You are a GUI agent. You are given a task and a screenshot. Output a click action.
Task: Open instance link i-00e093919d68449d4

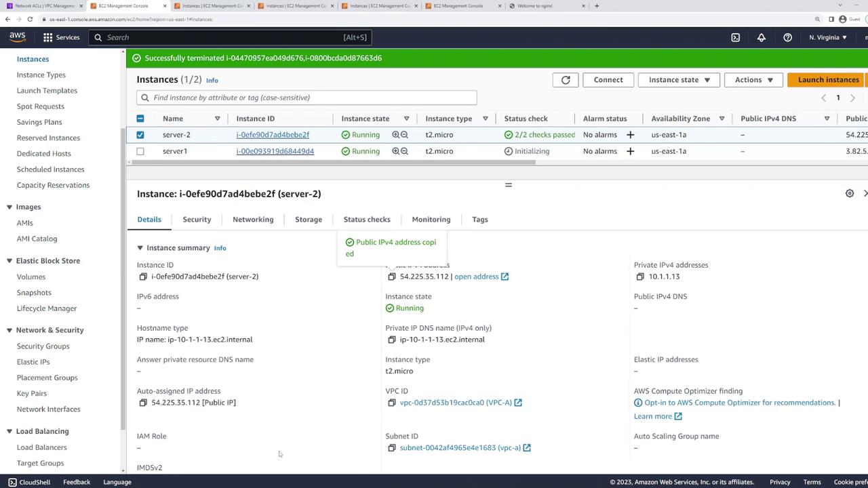coord(275,151)
